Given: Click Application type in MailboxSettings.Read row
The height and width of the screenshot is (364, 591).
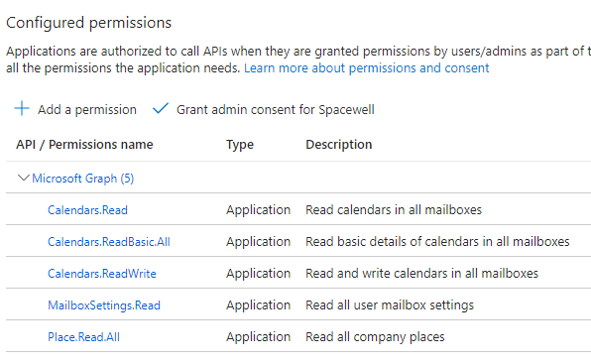Looking at the screenshot, I should tap(259, 305).
